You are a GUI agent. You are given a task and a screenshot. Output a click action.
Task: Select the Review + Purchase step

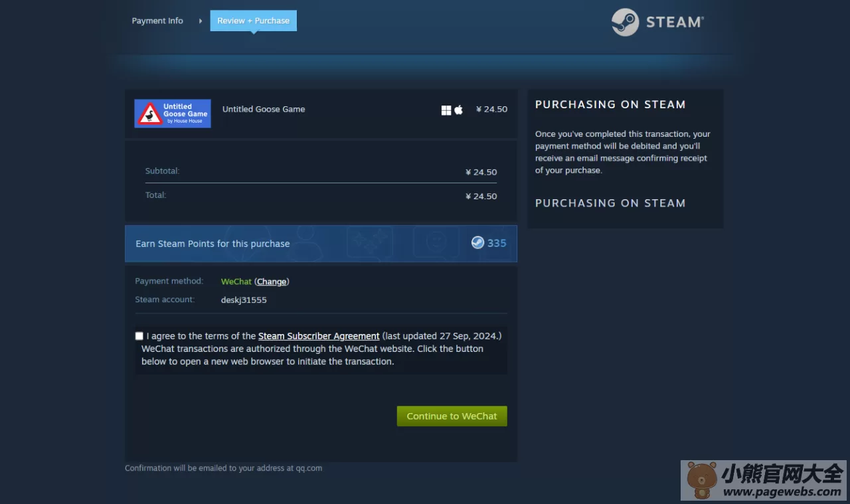pyautogui.click(x=254, y=21)
